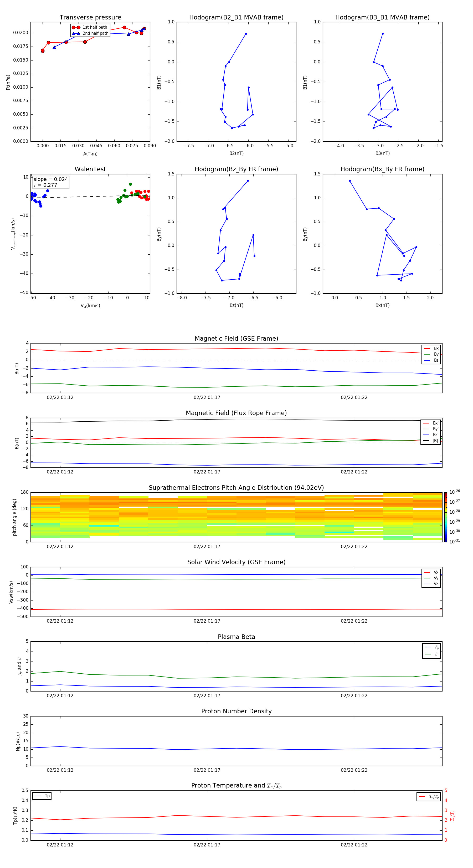This screenshot has height=868, width=473.
Task: Click the "Np(#/cc)" y-axis label
Action: pos(18,741)
